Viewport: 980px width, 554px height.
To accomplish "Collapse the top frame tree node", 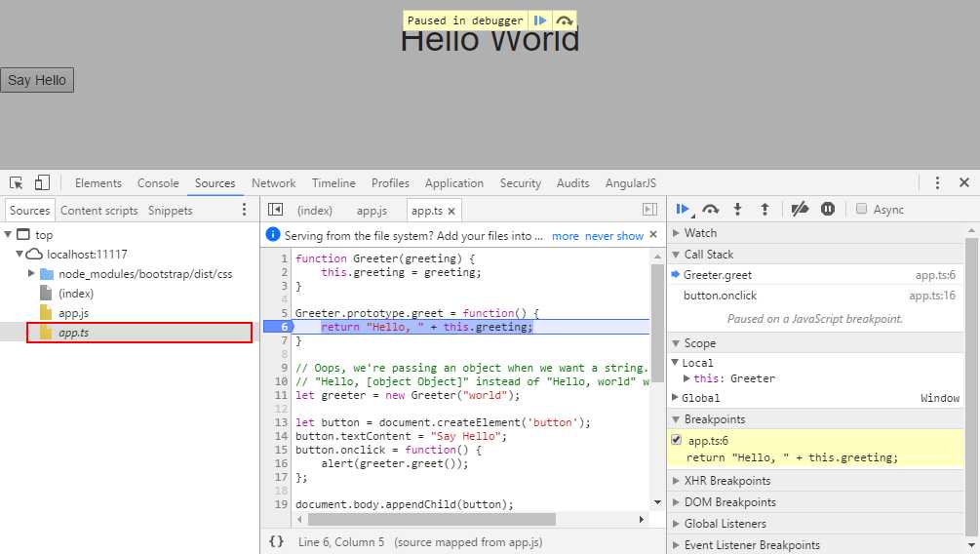I will coord(8,234).
